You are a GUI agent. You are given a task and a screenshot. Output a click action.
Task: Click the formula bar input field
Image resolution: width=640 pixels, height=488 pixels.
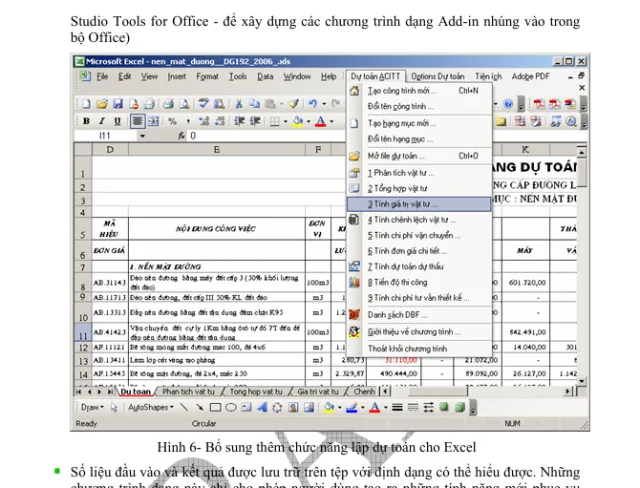coord(266,136)
